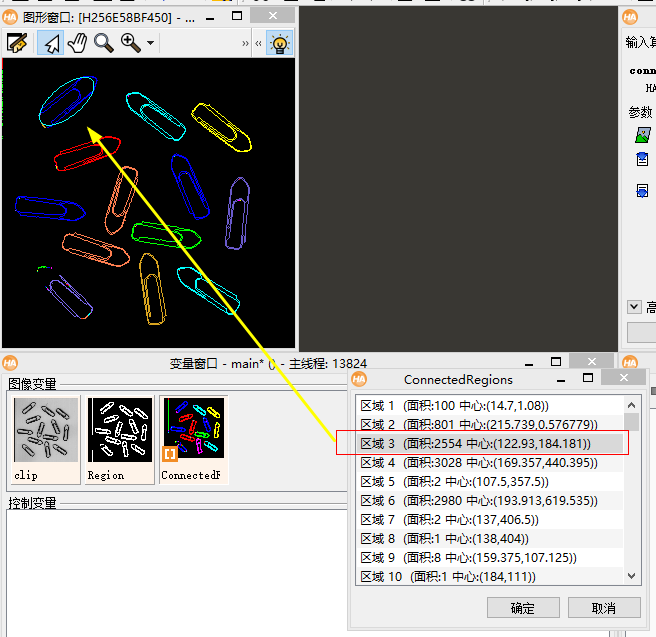Image resolution: width=656 pixels, height=637 pixels.
Task: Minimize the variable window
Action: coord(529,365)
